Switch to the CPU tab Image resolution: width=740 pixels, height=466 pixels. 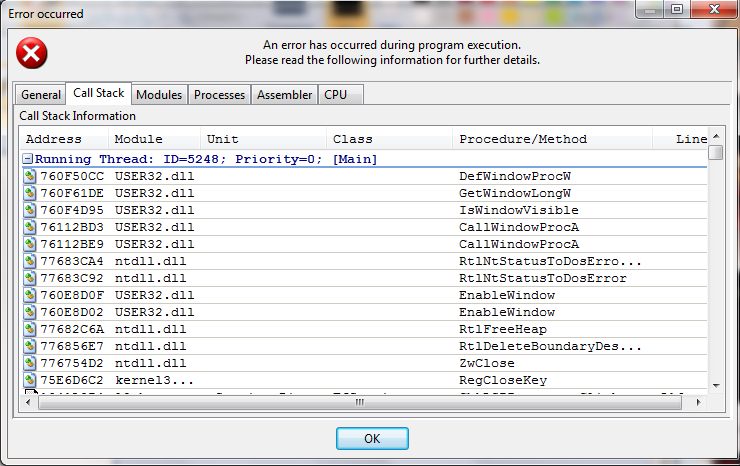334,95
